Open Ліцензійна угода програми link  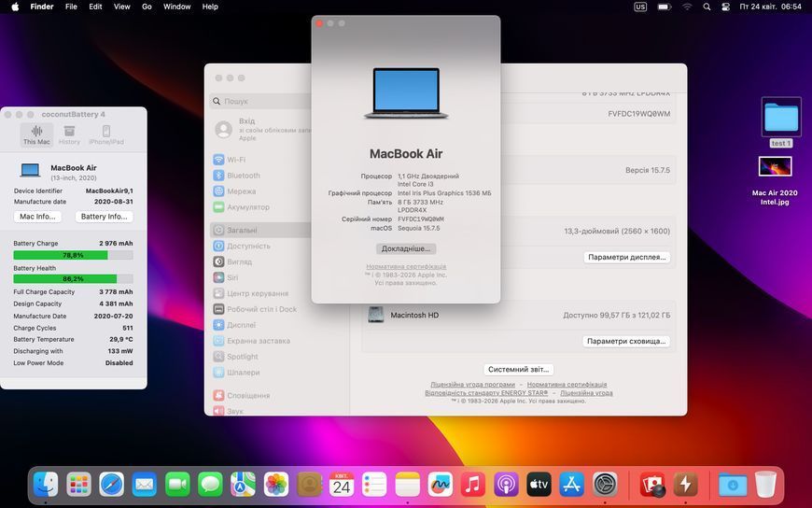click(473, 385)
